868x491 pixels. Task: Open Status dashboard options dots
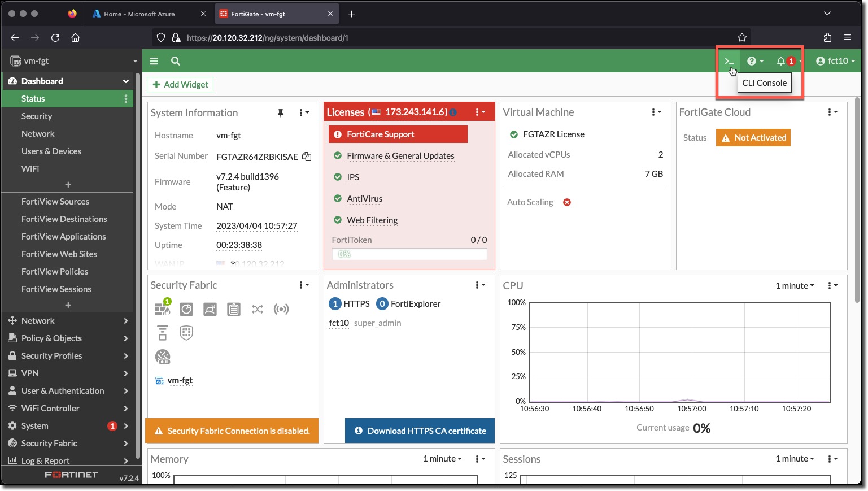tap(126, 99)
